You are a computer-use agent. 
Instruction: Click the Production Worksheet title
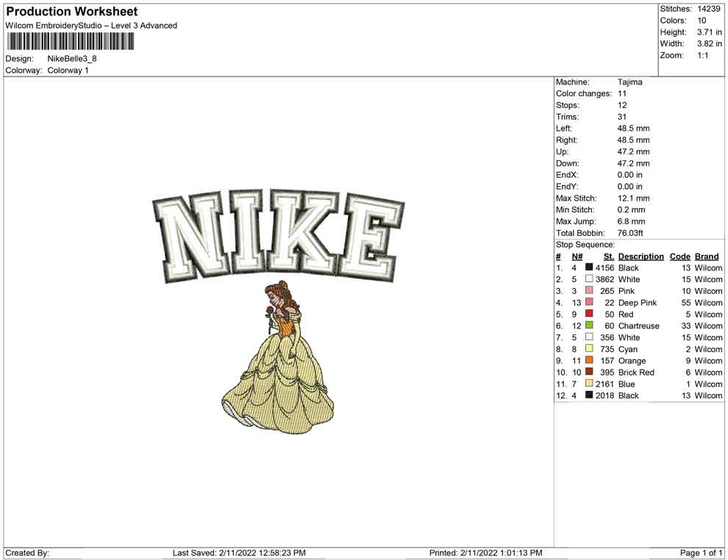tap(72, 11)
